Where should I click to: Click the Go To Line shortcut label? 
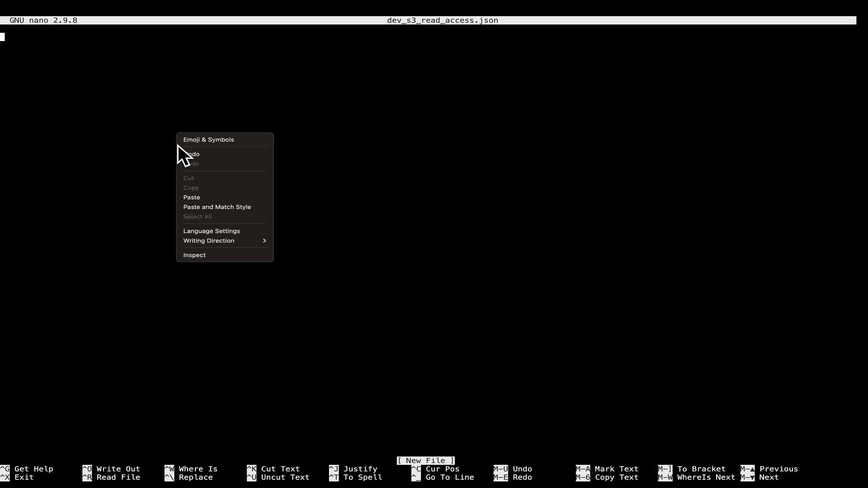(x=449, y=478)
